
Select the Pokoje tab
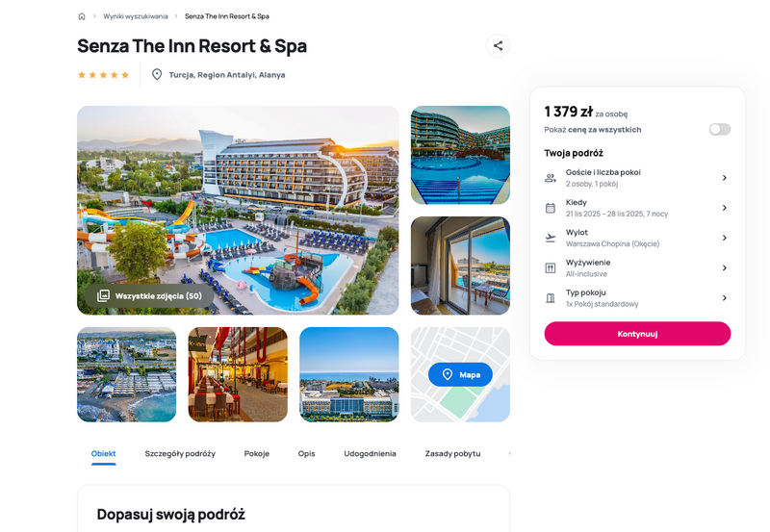(257, 453)
